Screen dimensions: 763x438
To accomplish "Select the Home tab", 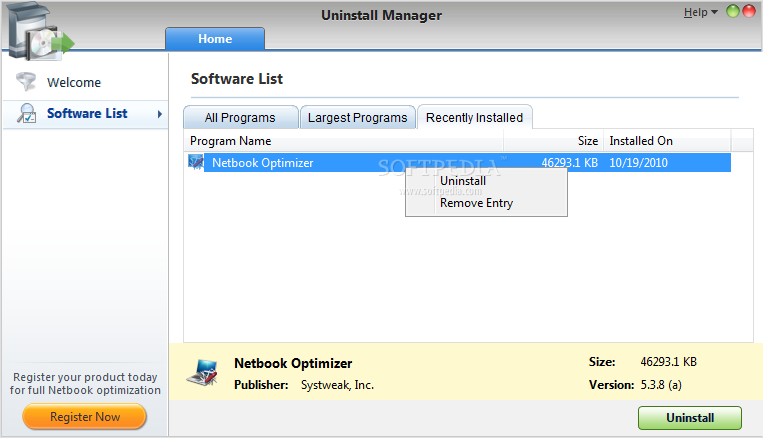I will coord(215,38).
